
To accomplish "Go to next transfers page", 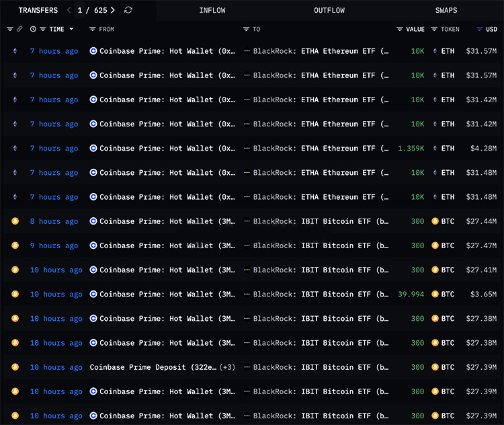I will pyautogui.click(x=112, y=10).
